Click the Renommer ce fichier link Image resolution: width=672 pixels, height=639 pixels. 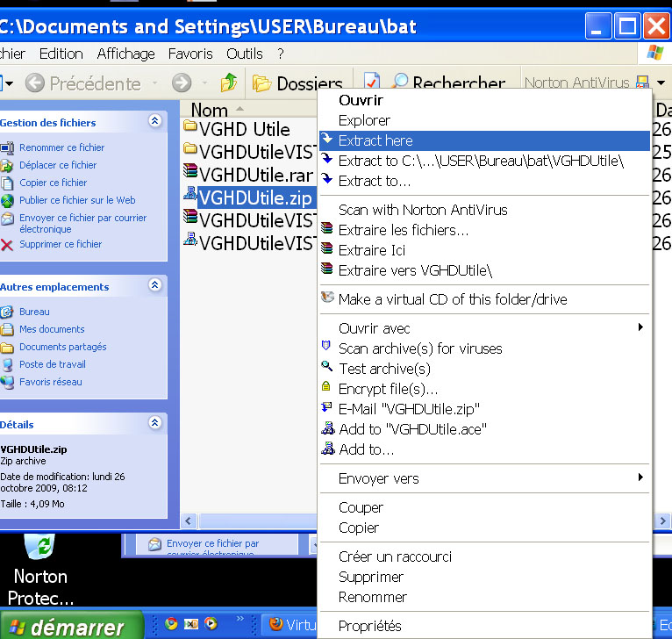tap(61, 147)
